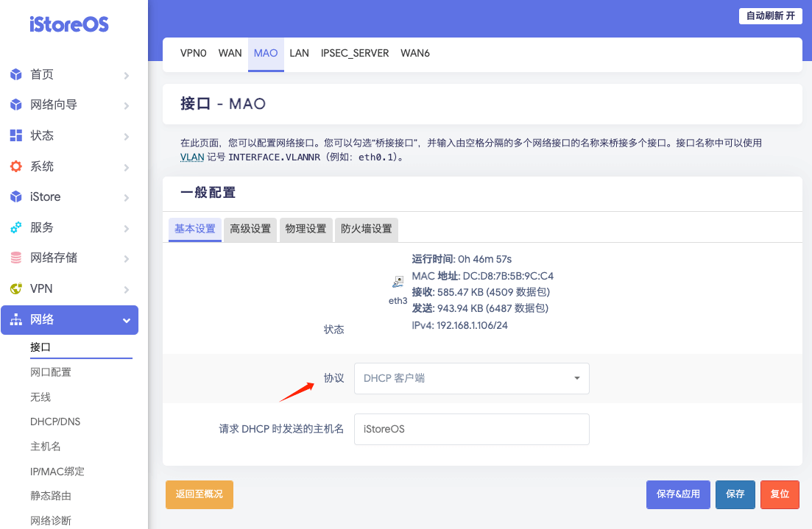Image resolution: width=812 pixels, height=529 pixels.
Task: Expand the 服务 menu chevron arrow
Action: 126,228
